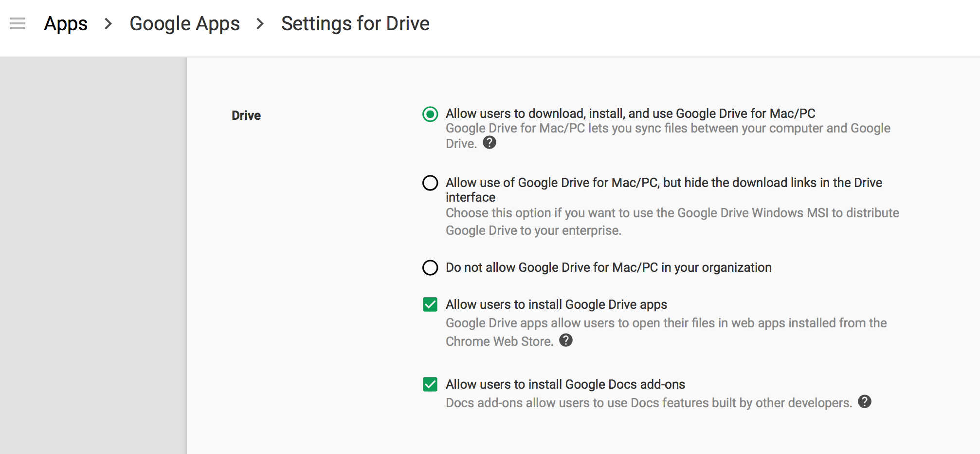Open help icon next to Chrome Web Store
This screenshot has height=454, width=980.
point(566,340)
